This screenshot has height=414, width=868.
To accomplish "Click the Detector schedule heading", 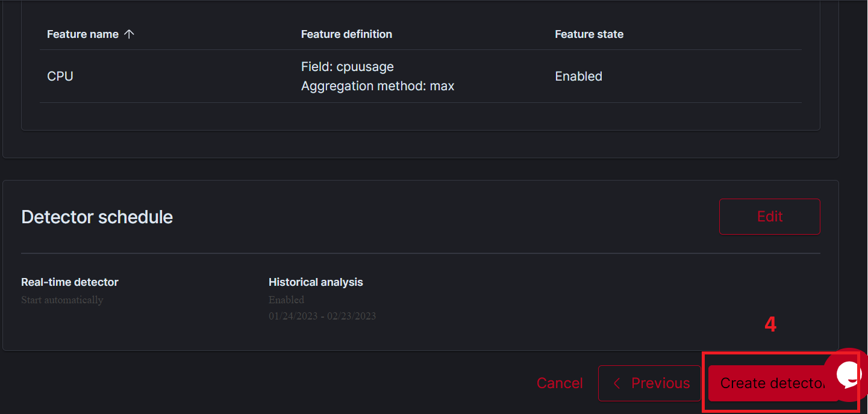I will click(x=97, y=217).
